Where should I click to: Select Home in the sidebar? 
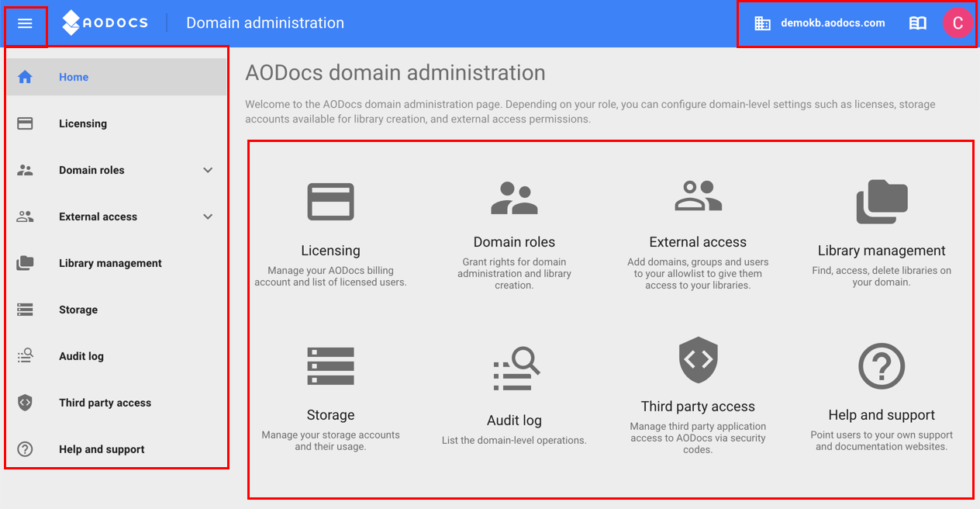pos(116,77)
